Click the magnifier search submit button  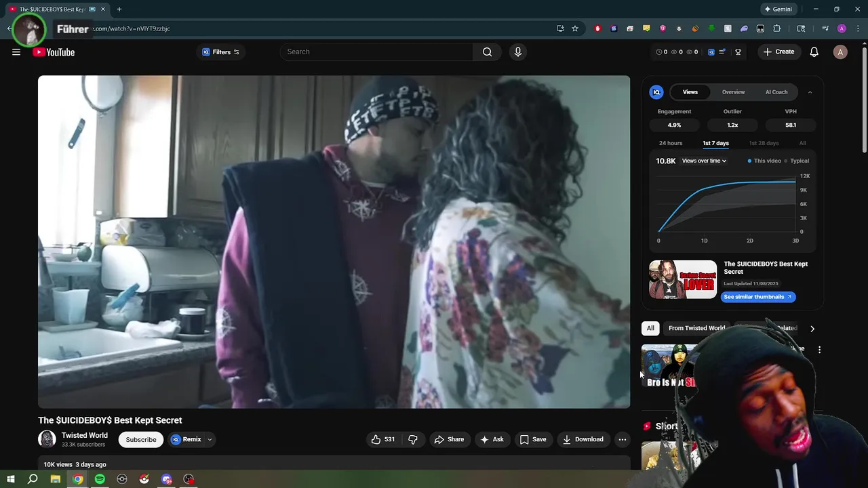[x=487, y=52]
